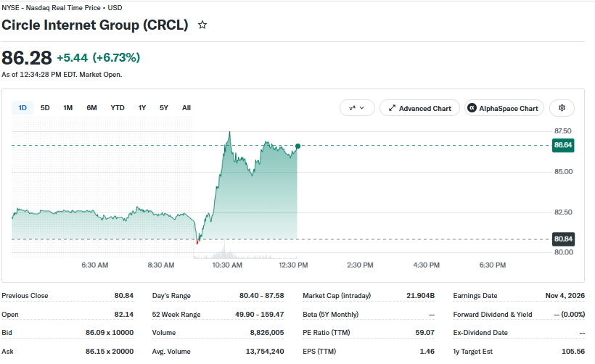The height and width of the screenshot is (364, 595).
Task: Open the chart type dropdown
Action: click(357, 108)
